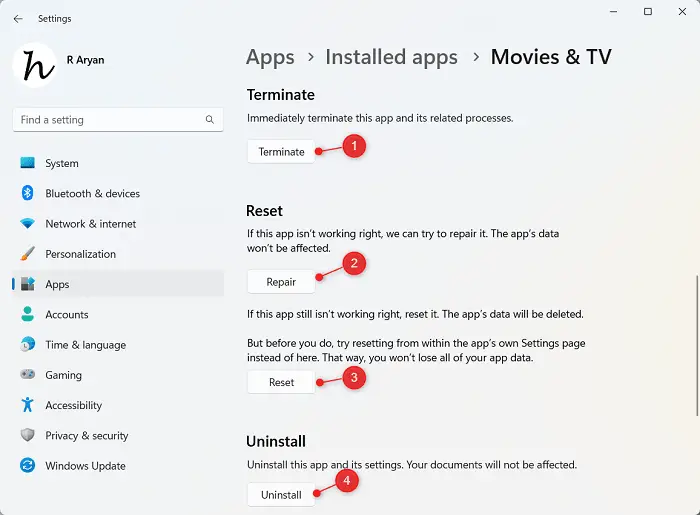Screen dimensions: 700x515
Task: Click the Gaming controller icon
Action: coord(27,375)
